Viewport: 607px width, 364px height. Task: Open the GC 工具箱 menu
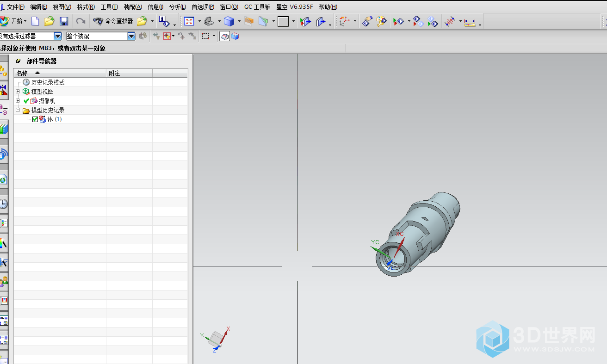pyautogui.click(x=257, y=7)
